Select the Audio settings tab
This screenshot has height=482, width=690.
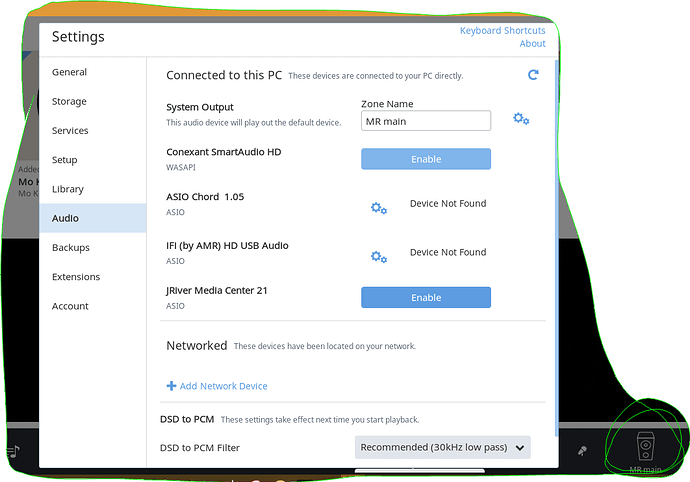tap(92, 218)
